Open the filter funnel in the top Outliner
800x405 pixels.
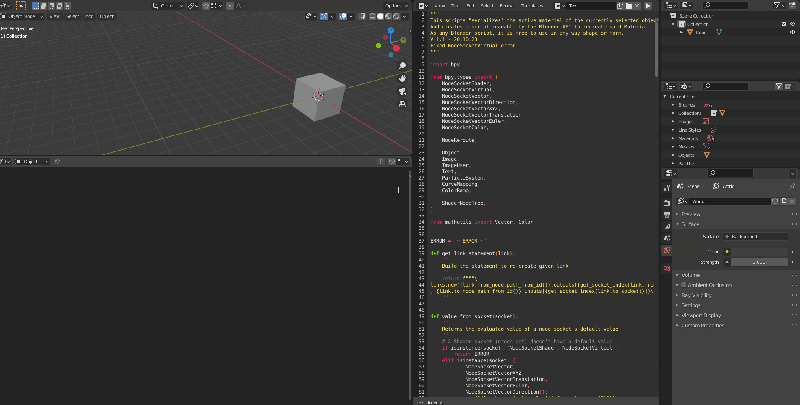click(x=779, y=5)
